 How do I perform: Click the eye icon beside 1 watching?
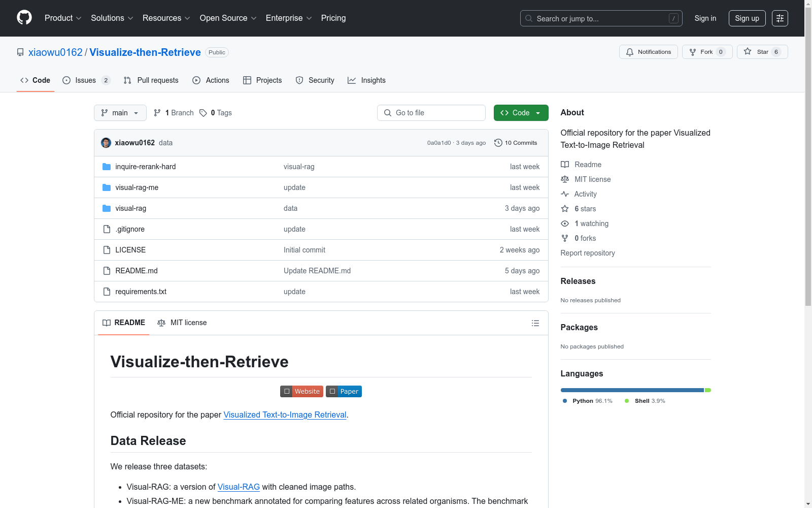565,224
